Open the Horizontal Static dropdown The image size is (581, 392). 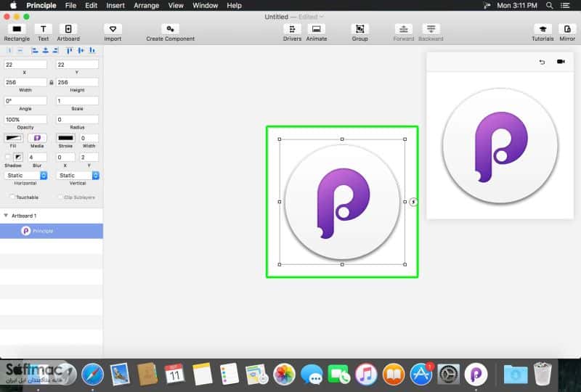click(25, 175)
